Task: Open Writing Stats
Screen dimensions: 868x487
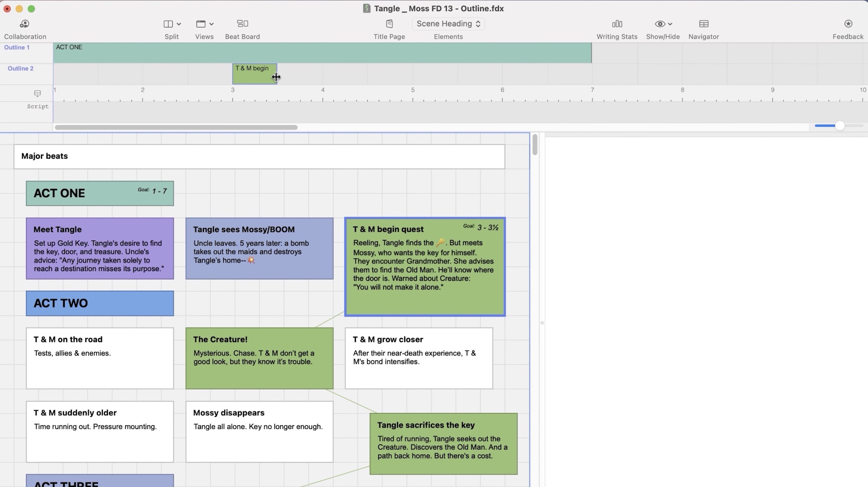Action: coord(617,24)
